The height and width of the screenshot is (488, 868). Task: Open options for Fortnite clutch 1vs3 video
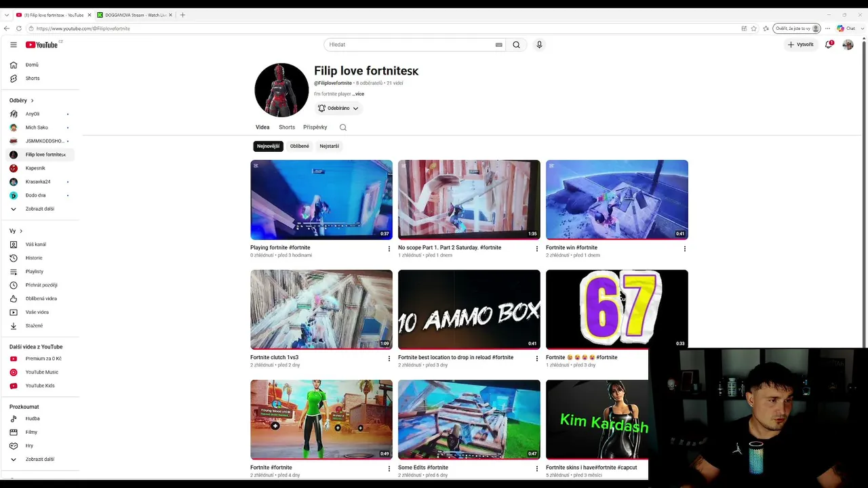[389, 359]
